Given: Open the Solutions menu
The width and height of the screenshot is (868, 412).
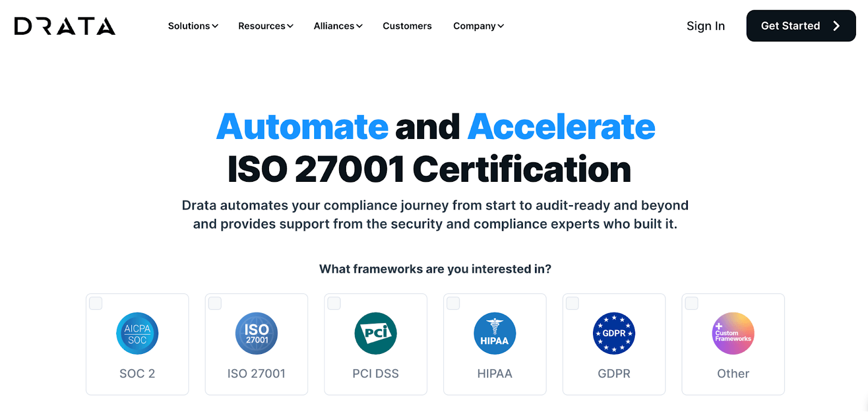Looking at the screenshot, I should pyautogui.click(x=193, y=26).
